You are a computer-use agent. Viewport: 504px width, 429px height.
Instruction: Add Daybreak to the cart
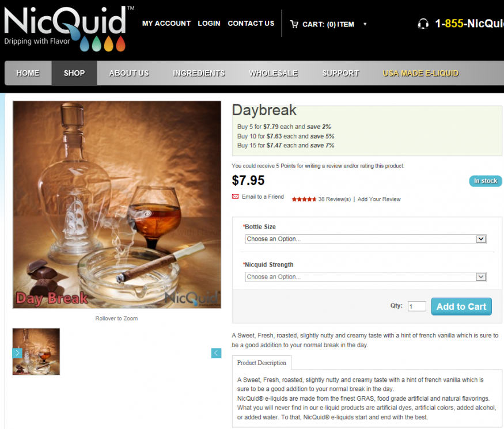(461, 306)
